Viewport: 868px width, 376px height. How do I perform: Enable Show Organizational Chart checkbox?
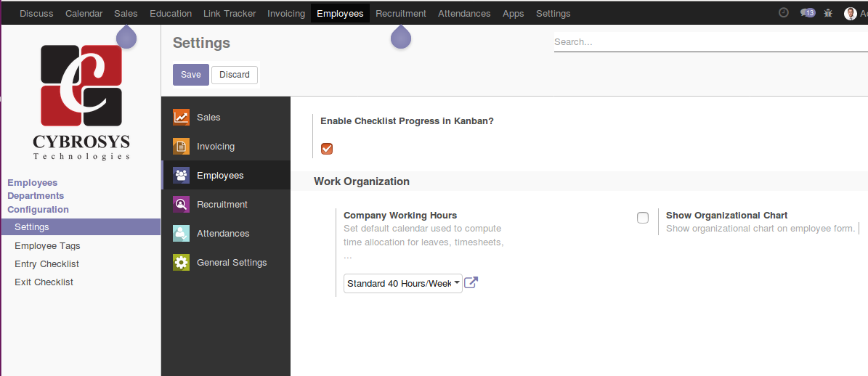pos(643,218)
